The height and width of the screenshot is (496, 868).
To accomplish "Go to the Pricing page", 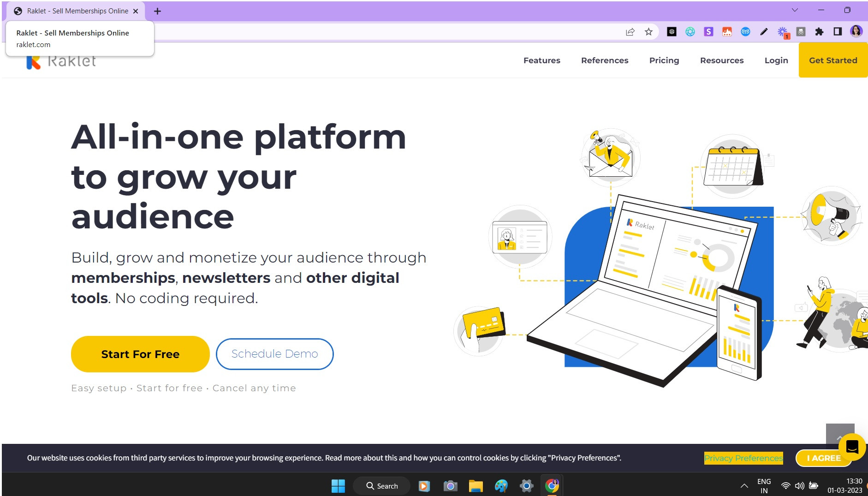I will (x=664, y=60).
